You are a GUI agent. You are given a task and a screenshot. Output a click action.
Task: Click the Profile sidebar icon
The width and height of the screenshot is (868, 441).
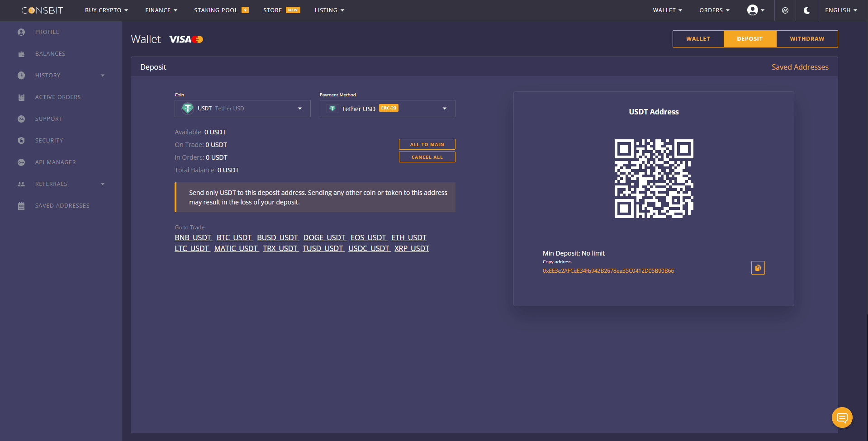21,32
